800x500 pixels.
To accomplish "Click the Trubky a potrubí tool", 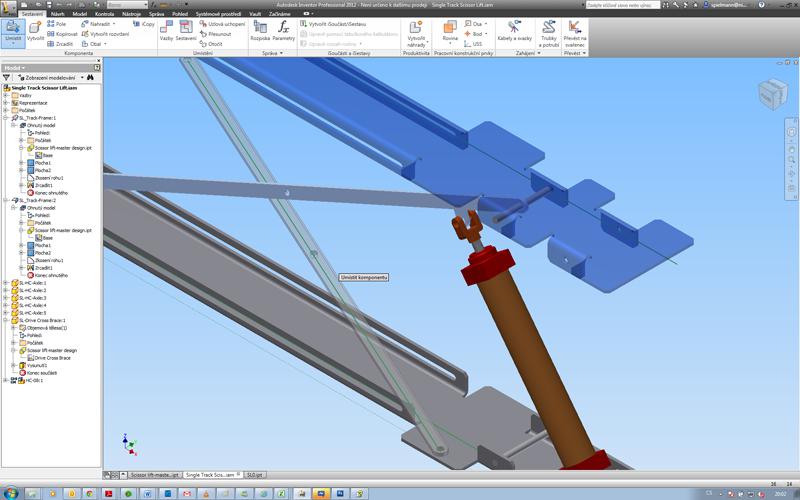I will coord(548,32).
